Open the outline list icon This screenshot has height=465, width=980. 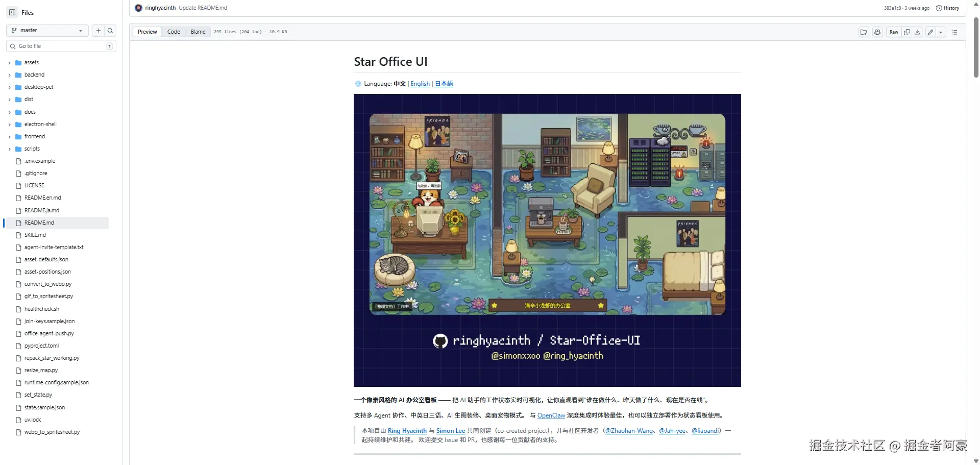(954, 32)
